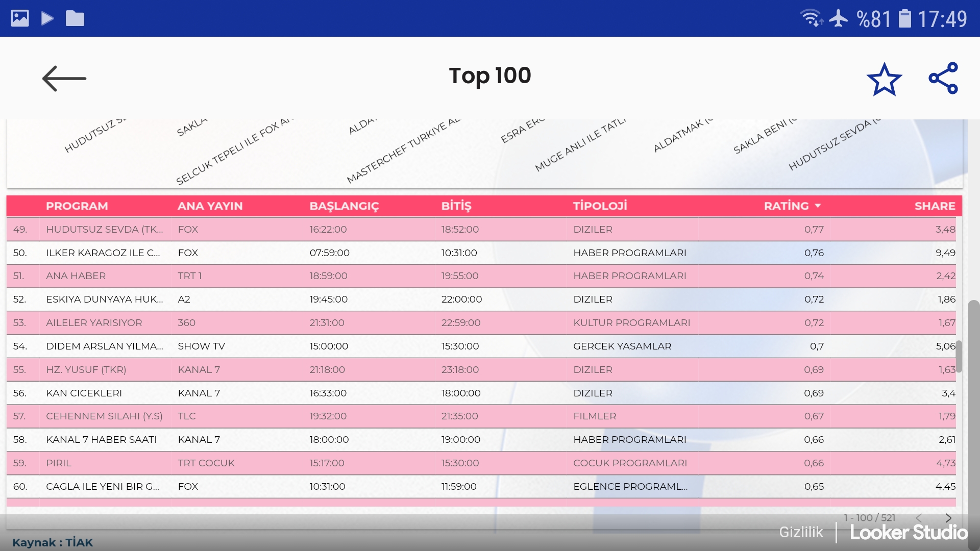Sort table by SHARE column header
Screen dimensions: 980x551
coord(935,206)
